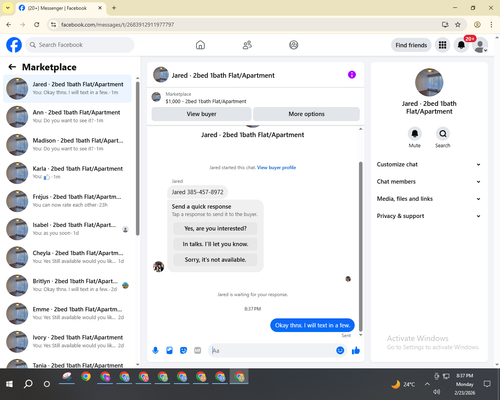Record a voice clip with microphone icon
Viewport: 500px width, 400px height.
point(155,350)
